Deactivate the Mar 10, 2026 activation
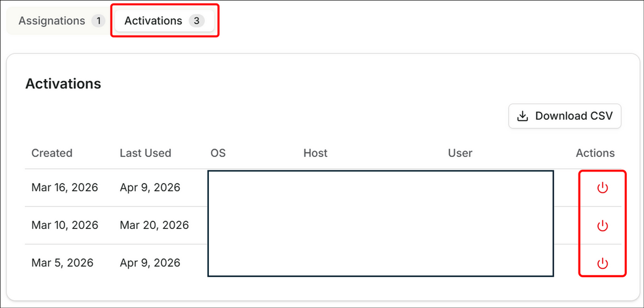The image size is (644, 308). click(x=602, y=225)
